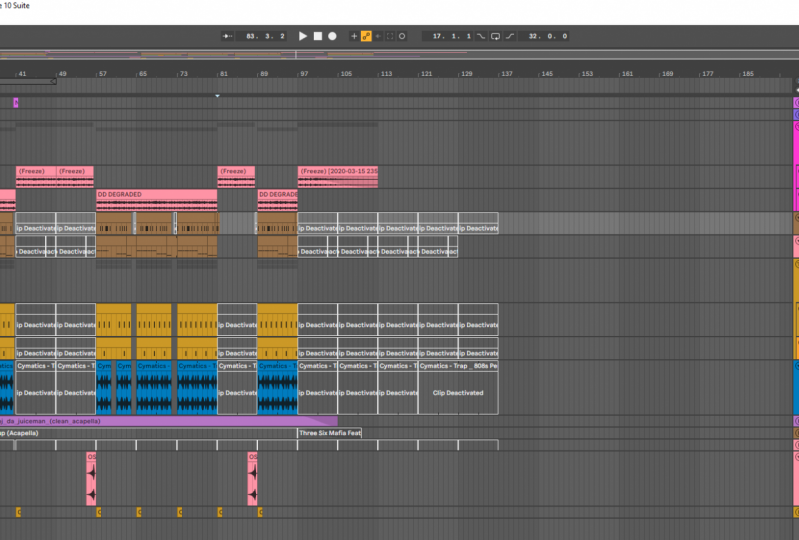Disable the orange Automation Arm button
The height and width of the screenshot is (540, 799).
pyautogui.click(x=366, y=36)
